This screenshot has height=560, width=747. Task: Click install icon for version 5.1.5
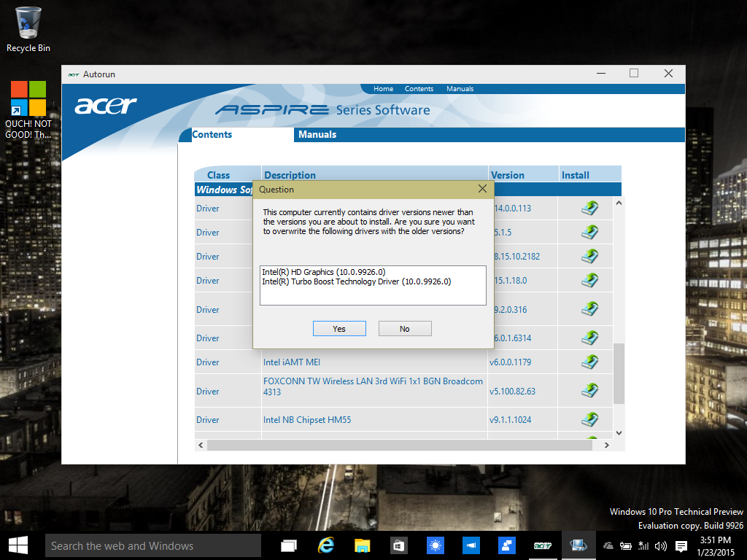(x=589, y=233)
